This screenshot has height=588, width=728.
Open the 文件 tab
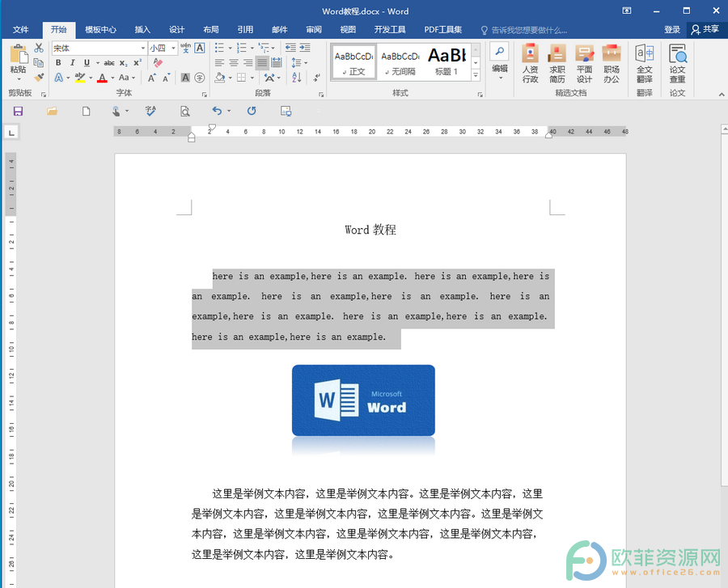[x=20, y=30]
